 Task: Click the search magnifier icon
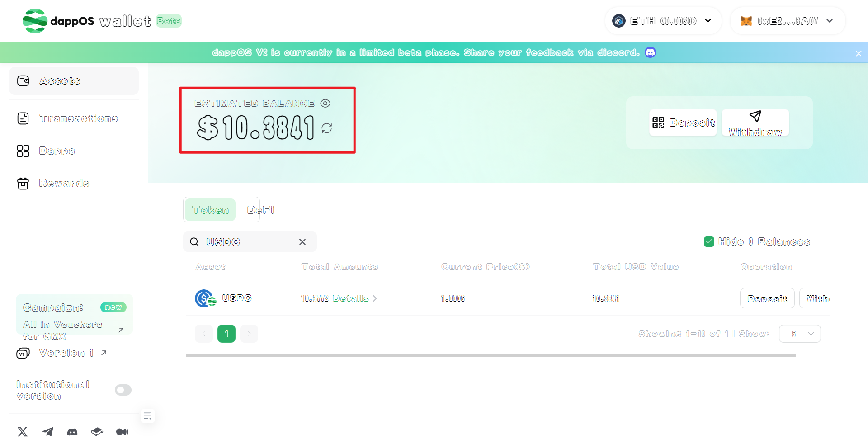tap(194, 242)
